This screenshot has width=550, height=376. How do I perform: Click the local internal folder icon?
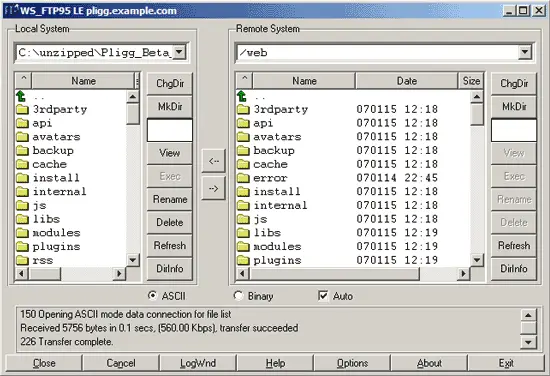click(22, 192)
